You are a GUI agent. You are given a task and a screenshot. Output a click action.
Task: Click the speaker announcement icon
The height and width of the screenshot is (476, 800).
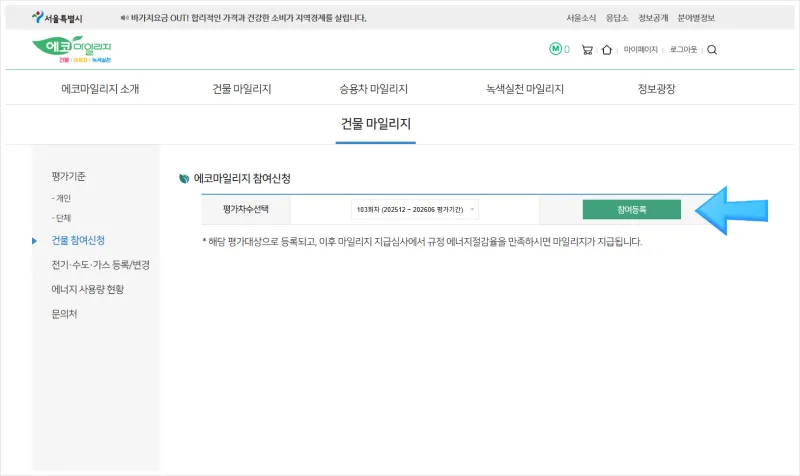click(124, 18)
